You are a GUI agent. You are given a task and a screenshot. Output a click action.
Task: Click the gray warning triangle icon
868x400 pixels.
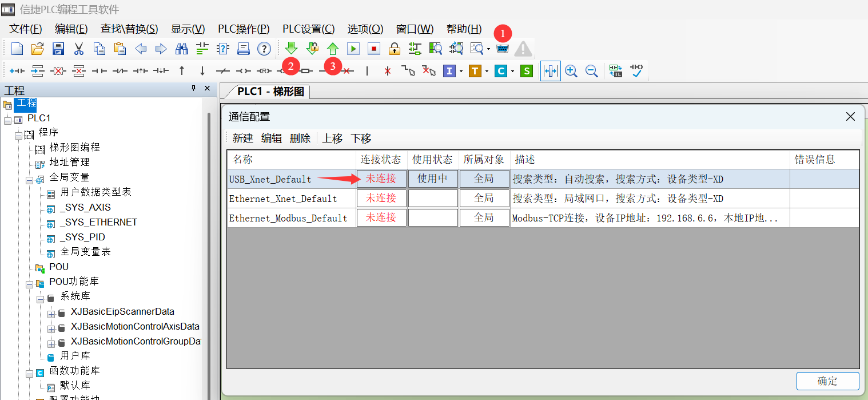click(523, 49)
